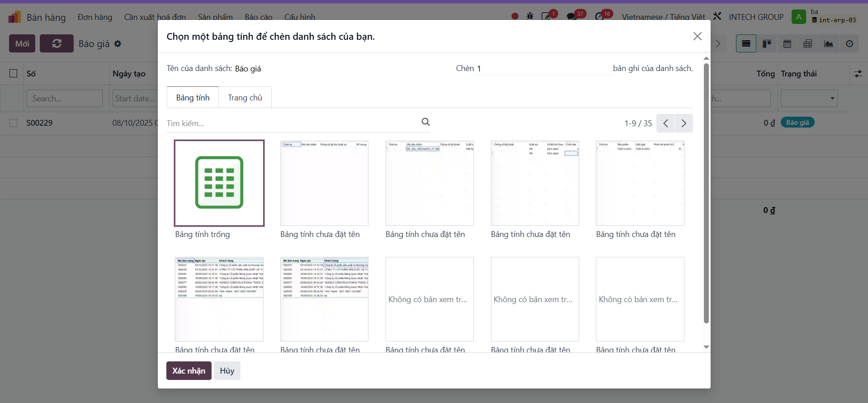Open the Vietnamese / Tiếng Việt language switcher
Viewport: 868px width, 403px height.
tap(663, 17)
